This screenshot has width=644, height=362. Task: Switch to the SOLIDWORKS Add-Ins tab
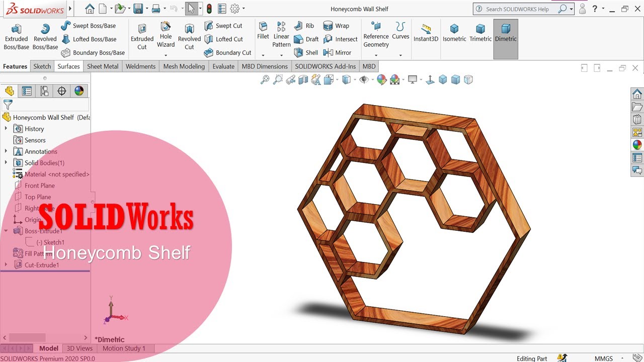tap(325, 66)
